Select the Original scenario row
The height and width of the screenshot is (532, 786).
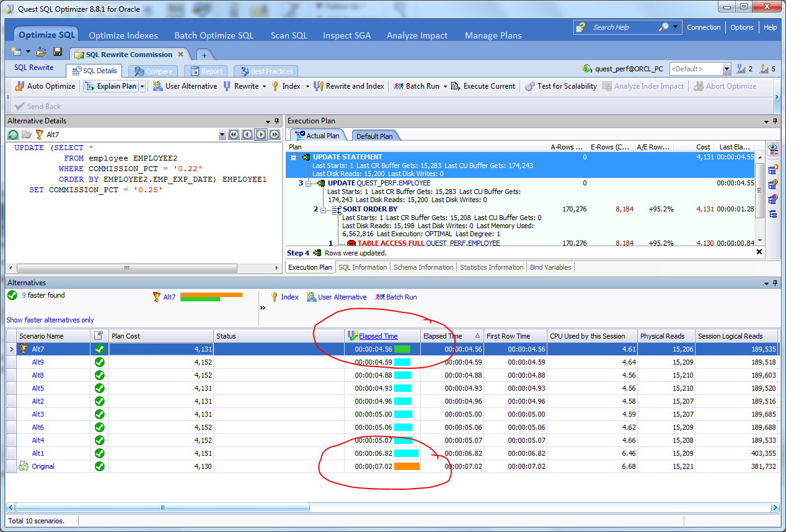click(392, 466)
